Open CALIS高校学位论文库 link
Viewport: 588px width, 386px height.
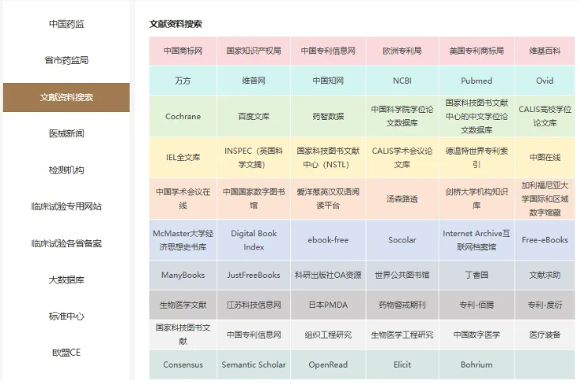pos(552,118)
